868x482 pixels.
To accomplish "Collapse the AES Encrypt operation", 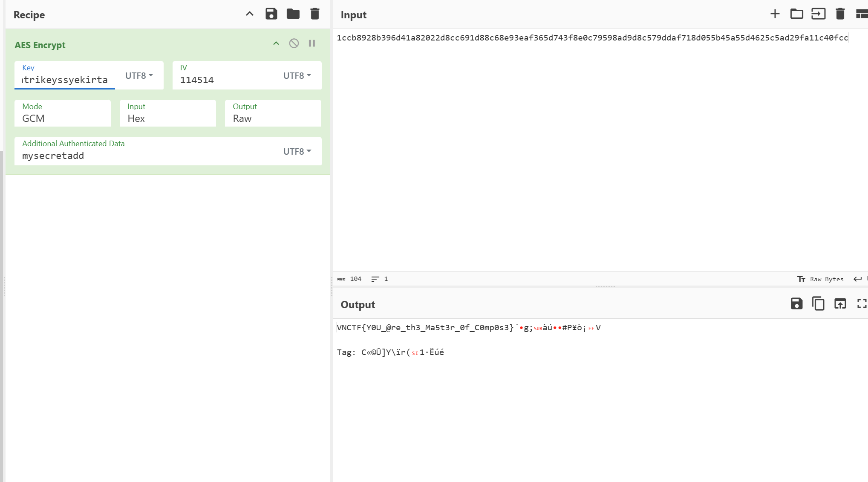I will [x=276, y=43].
